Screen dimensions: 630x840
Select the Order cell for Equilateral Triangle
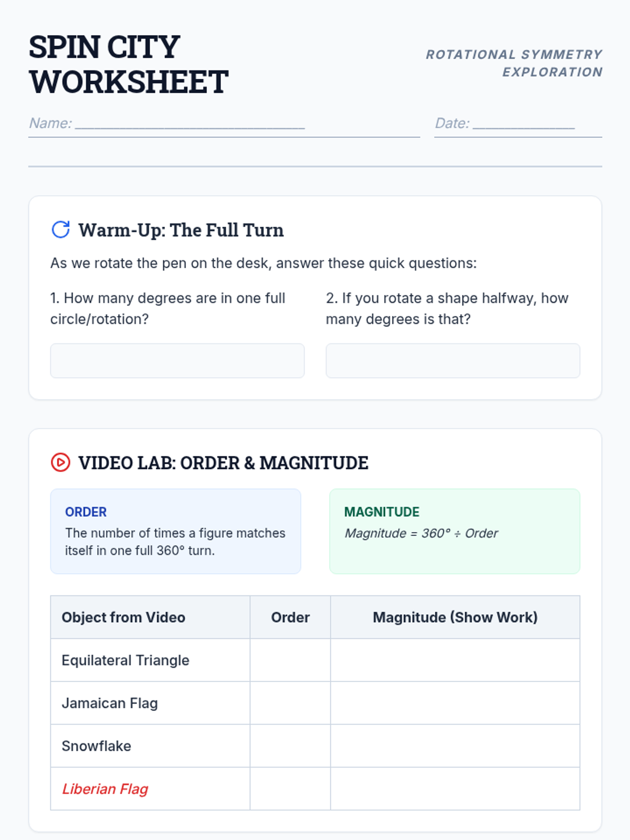pyautogui.click(x=290, y=660)
